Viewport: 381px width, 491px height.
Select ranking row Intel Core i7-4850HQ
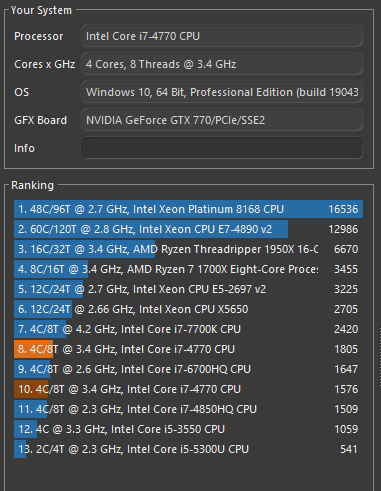[x=188, y=409]
